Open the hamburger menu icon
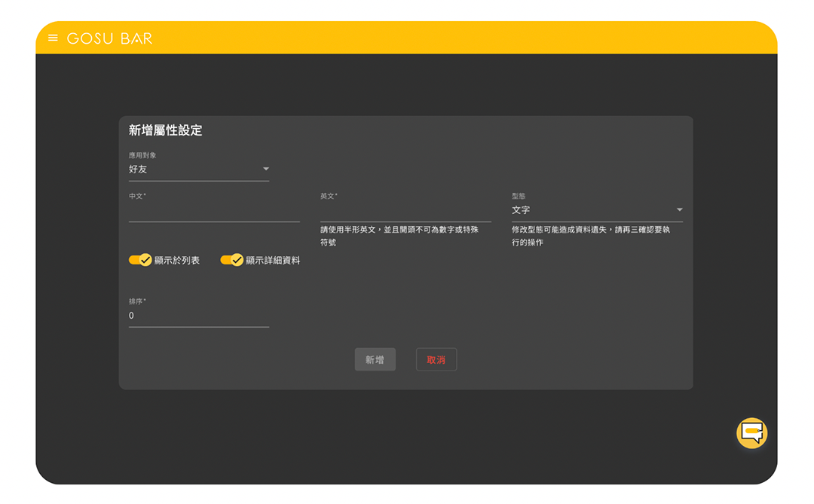Screen dimensions: 814x504 (x=53, y=38)
